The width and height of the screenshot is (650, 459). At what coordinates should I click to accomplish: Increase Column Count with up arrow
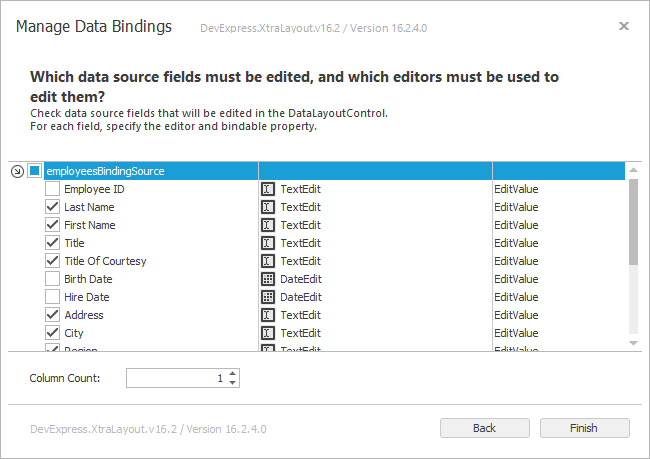tap(233, 374)
